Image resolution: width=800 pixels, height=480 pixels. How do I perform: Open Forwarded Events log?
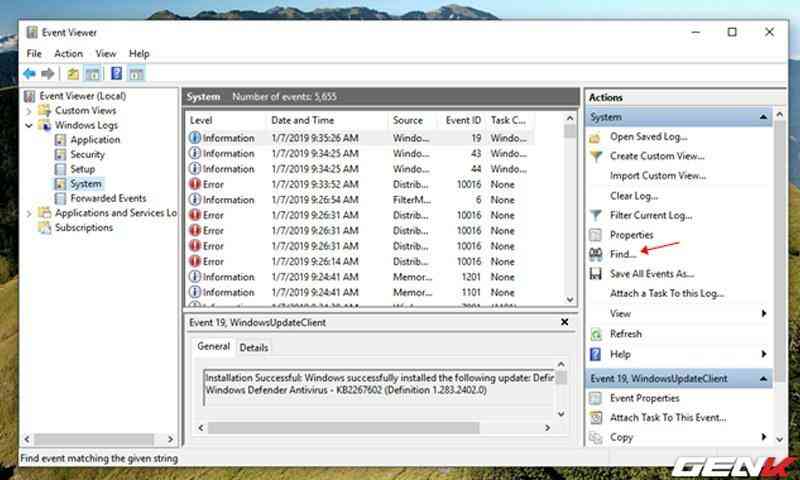[108, 198]
